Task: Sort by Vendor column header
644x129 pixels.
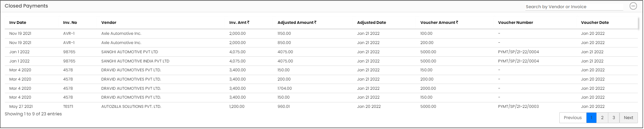Action: [x=109, y=23]
